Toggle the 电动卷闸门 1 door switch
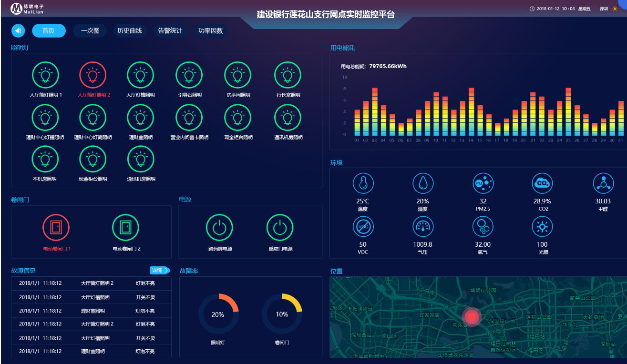The height and width of the screenshot is (364, 627). [56, 227]
